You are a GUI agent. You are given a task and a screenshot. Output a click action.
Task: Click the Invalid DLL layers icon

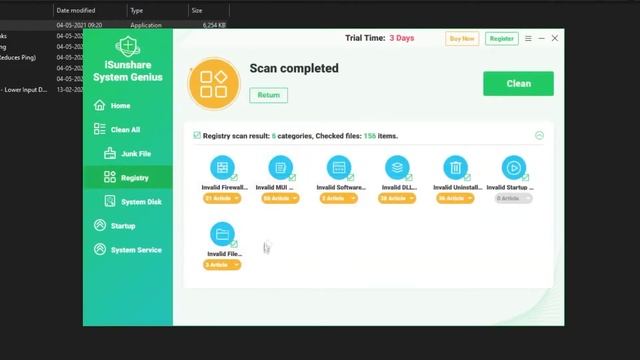point(397,167)
